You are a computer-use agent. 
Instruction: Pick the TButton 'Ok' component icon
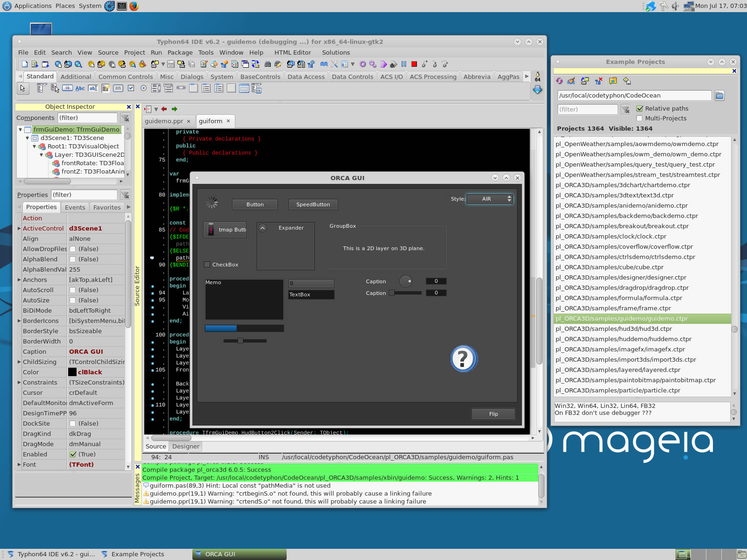[68, 88]
